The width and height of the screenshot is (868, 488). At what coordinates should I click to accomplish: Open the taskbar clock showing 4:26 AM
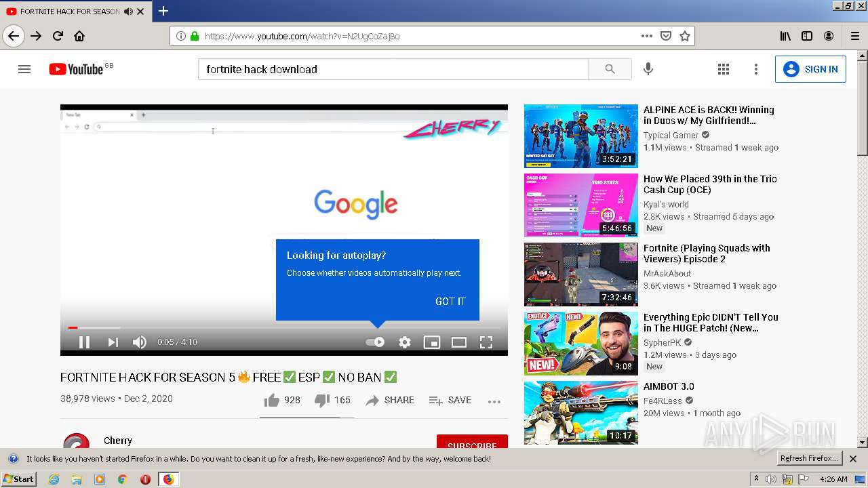pos(833,479)
